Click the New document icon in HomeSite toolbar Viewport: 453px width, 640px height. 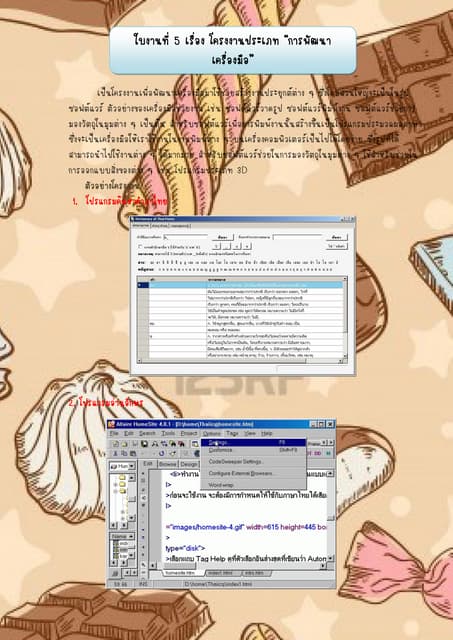click(x=116, y=444)
